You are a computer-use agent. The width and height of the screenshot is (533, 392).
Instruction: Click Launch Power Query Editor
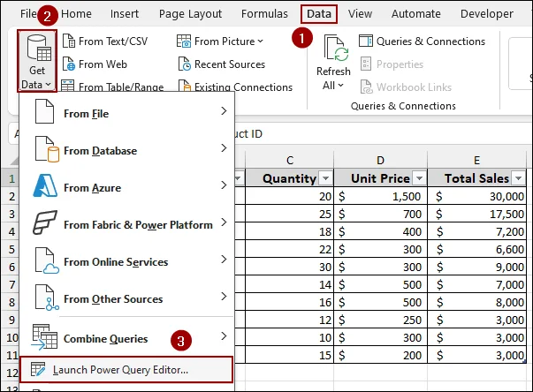(x=126, y=369)
